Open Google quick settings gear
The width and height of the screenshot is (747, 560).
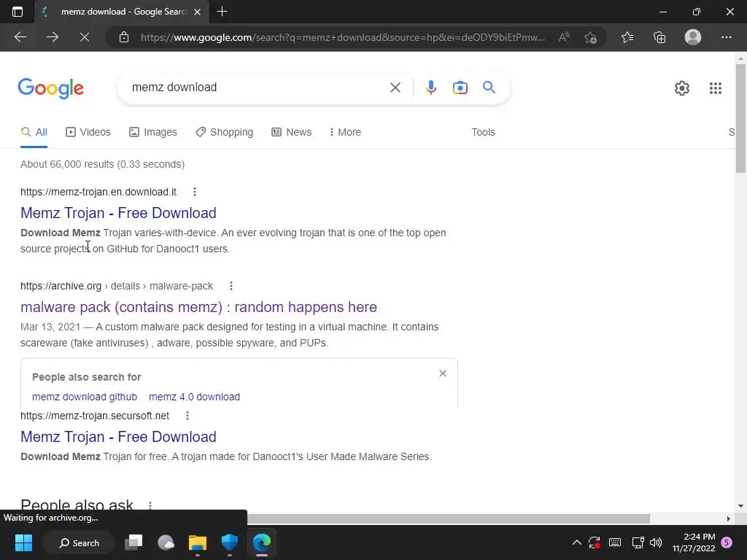click(x=682, y=88)
